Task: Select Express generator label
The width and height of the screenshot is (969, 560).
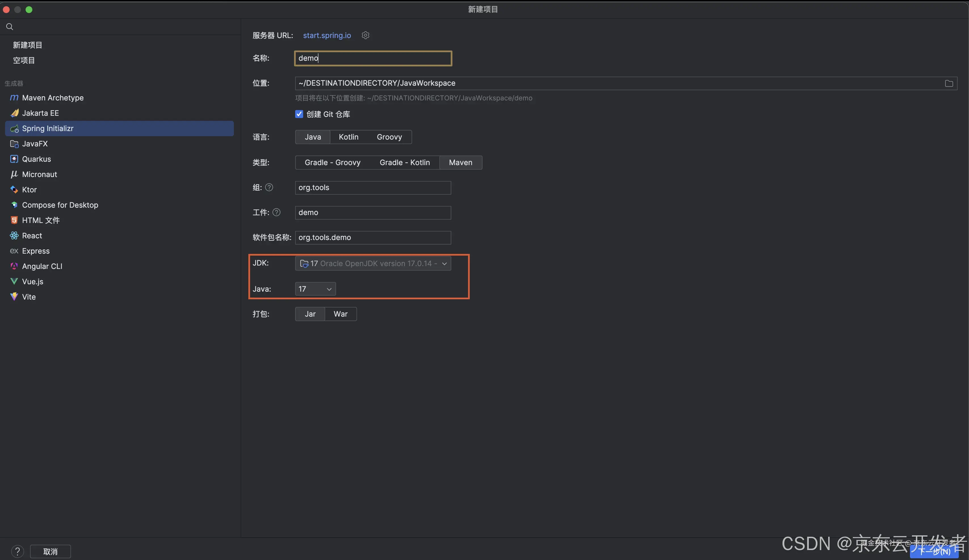Action: 36,251
